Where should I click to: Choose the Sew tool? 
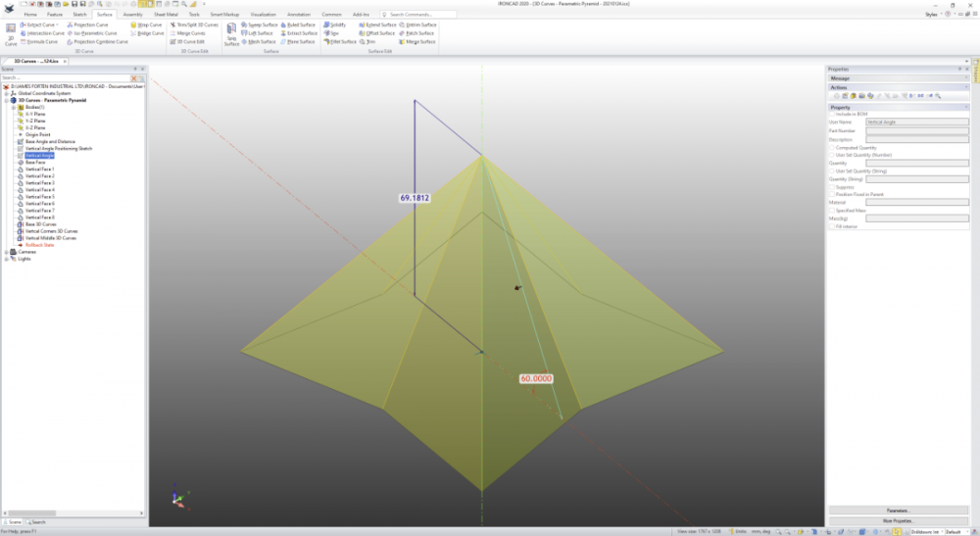(x=331, y=33)
